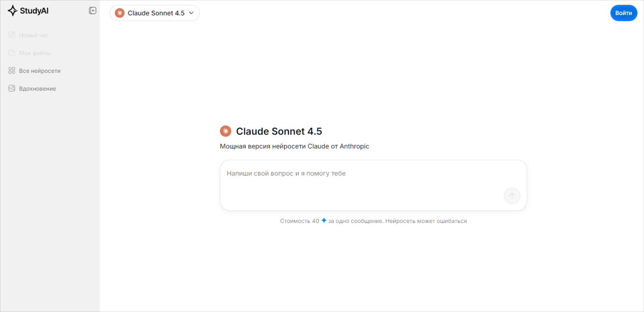The width and height of the screenshot is (644, 312).
Task: Click the StudyAI brand name text
Action: pos(34,11)
